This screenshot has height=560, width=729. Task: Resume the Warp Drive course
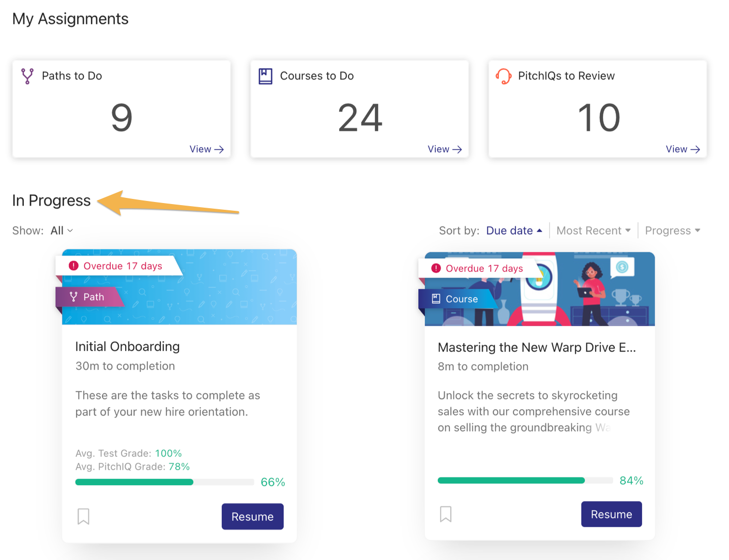[x=612, y=515]
